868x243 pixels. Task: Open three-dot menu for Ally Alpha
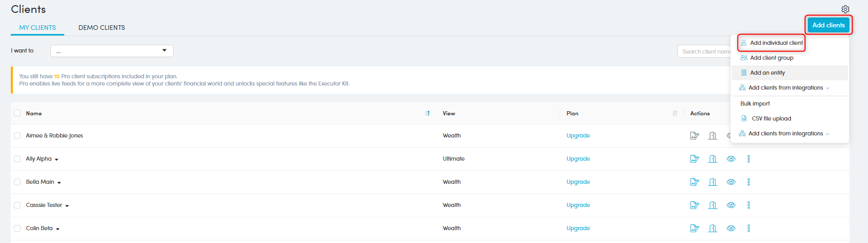pyautogui.click(x=748, y=159)
